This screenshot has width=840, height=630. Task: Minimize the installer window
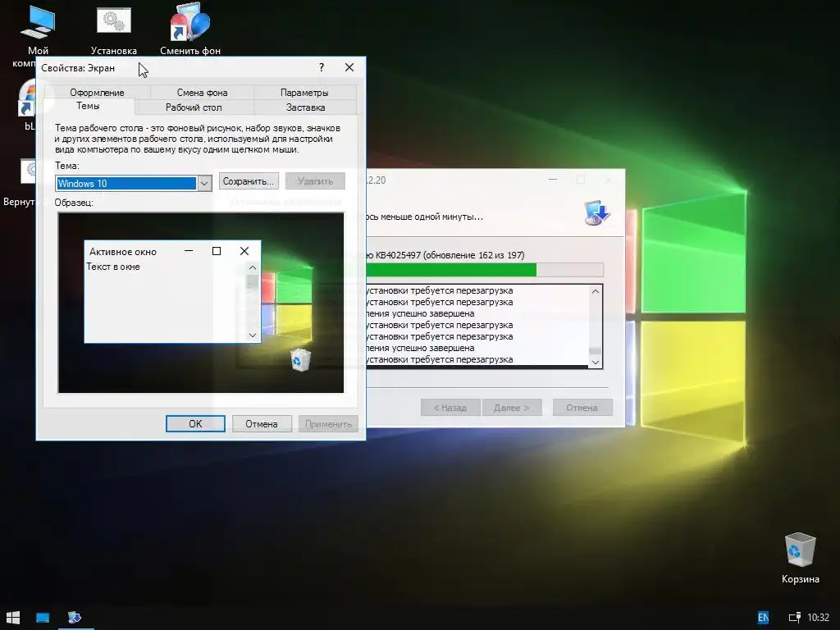pyautogui.click(x=553, y=180)
